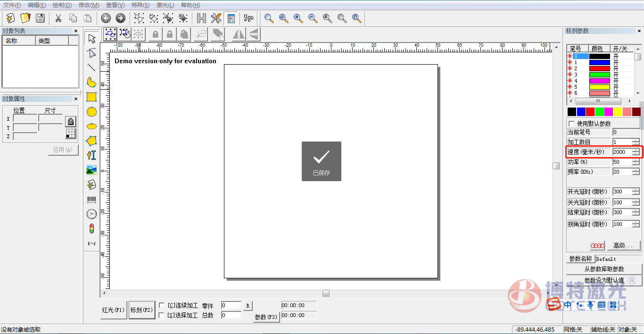Click the array objects icon
This screenshot has height=334, width=644.
pyautogui.click(x=248, y=18)
